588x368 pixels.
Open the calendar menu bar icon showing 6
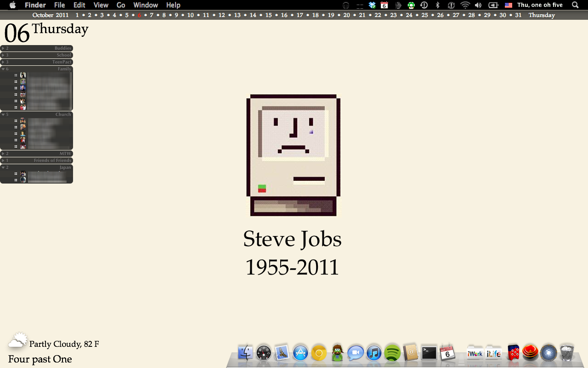click(x=384, y=5)
